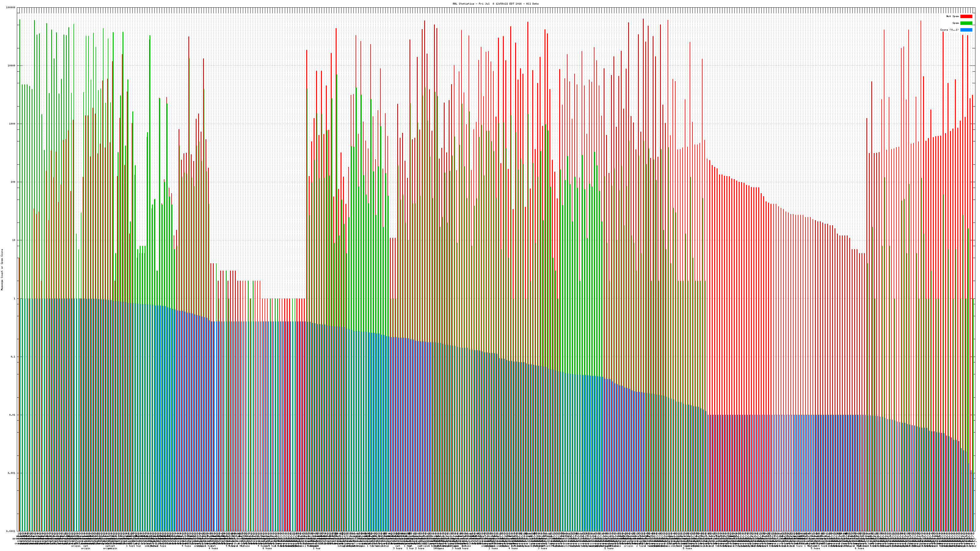Click the vertical 'Message Count or Spam Score' axis label
Image resolution: width=980 pixels, height=551 pixels.
click(x=2, y=269)
